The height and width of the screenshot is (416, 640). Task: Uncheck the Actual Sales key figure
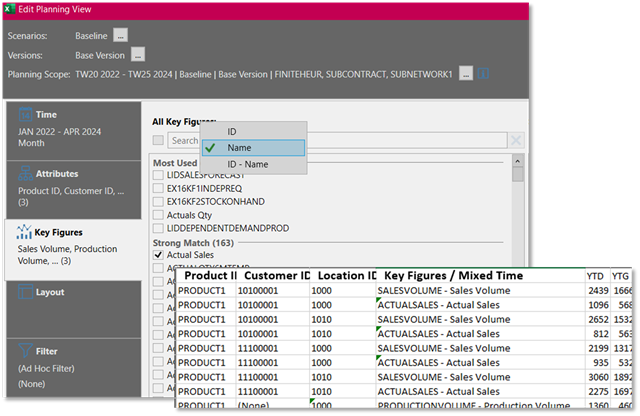pos(158,255)
